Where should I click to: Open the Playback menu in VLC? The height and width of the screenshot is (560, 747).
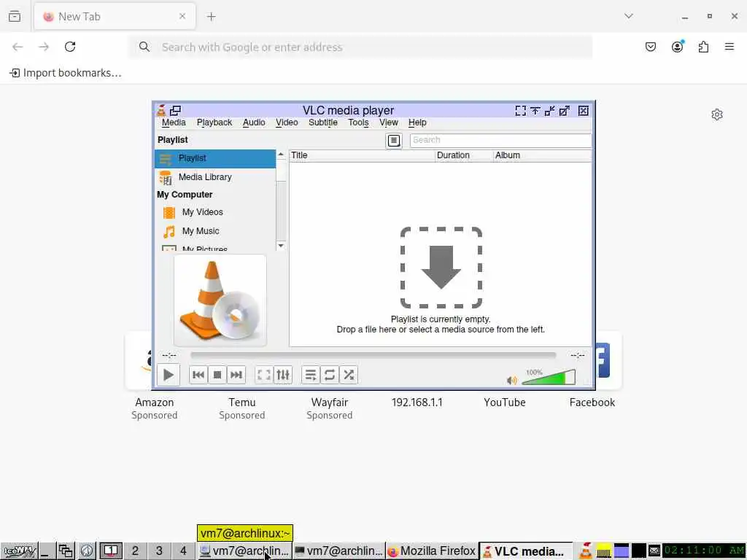click(x=214, y=122)
